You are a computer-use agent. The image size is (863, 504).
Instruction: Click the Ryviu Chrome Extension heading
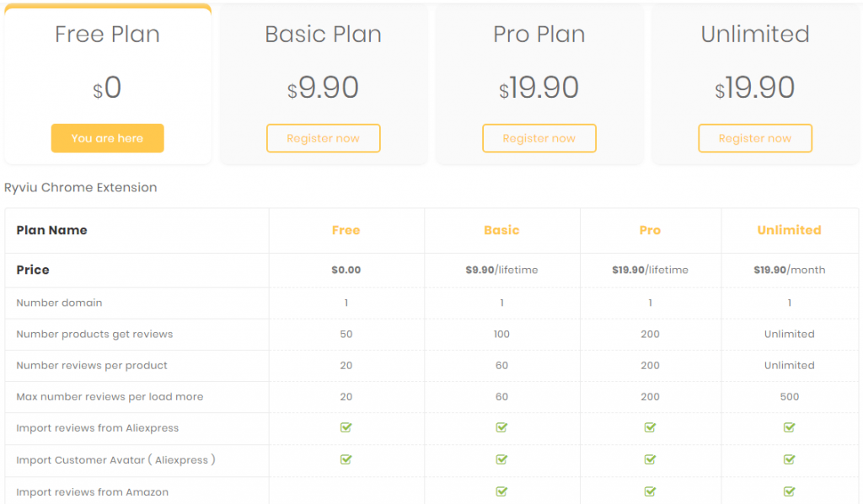coord(81,187)
